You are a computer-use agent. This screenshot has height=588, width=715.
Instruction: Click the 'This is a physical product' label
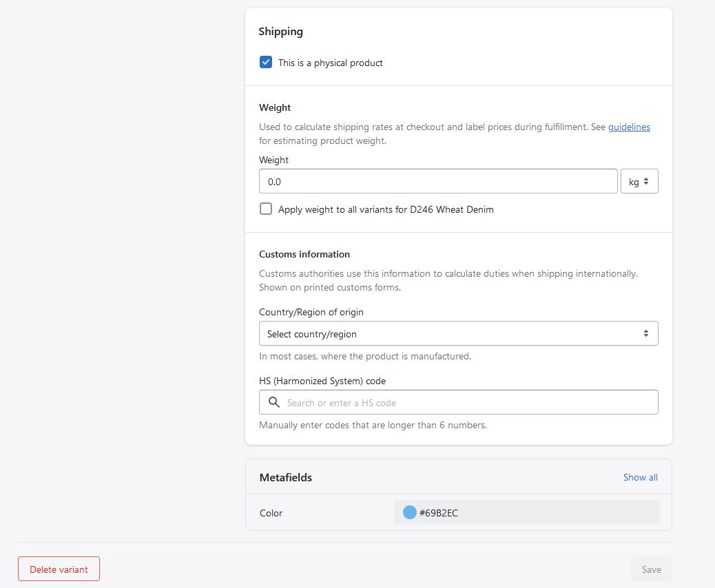tap(330, 63)
